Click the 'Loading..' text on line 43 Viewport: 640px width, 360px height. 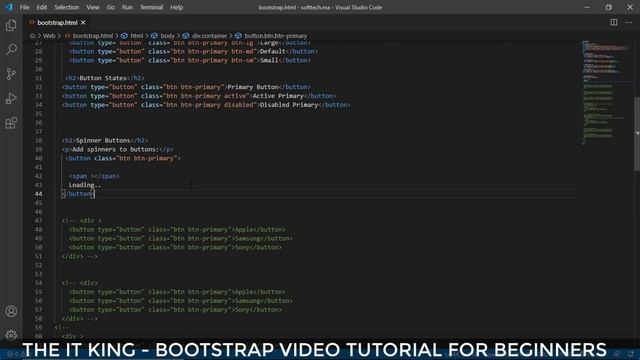point(84,185)
